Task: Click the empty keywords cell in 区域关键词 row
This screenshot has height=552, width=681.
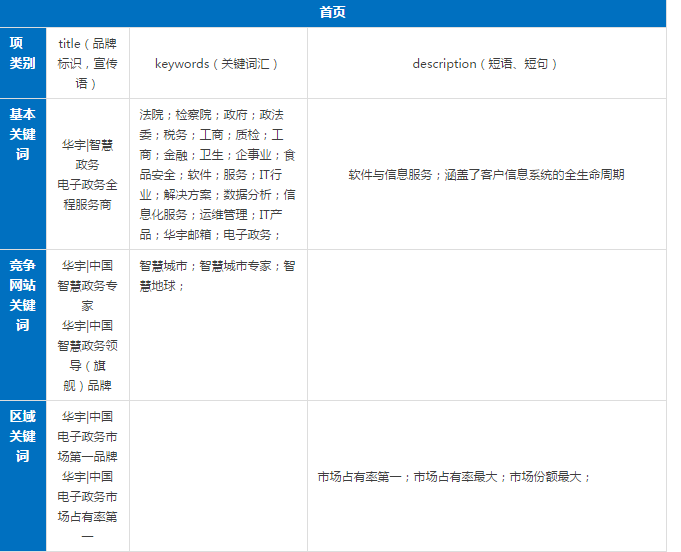Action: coord(217,476)
